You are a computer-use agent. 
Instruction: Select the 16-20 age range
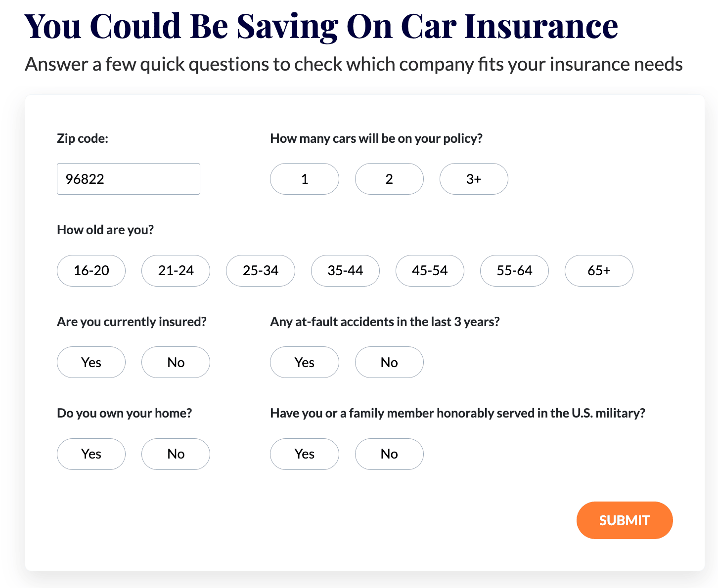tap(91, 271)
